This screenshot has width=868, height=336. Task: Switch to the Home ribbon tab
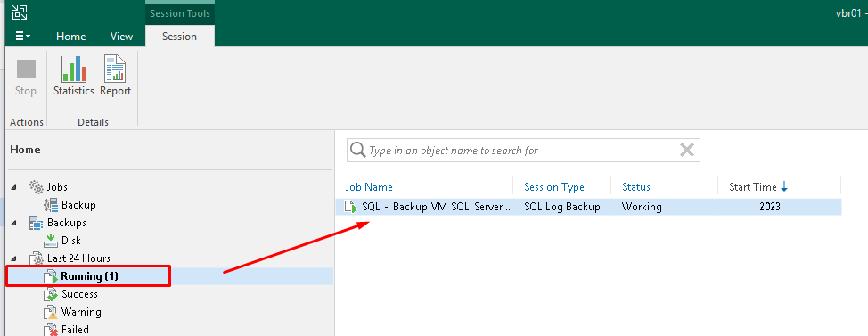coord(71,37)
